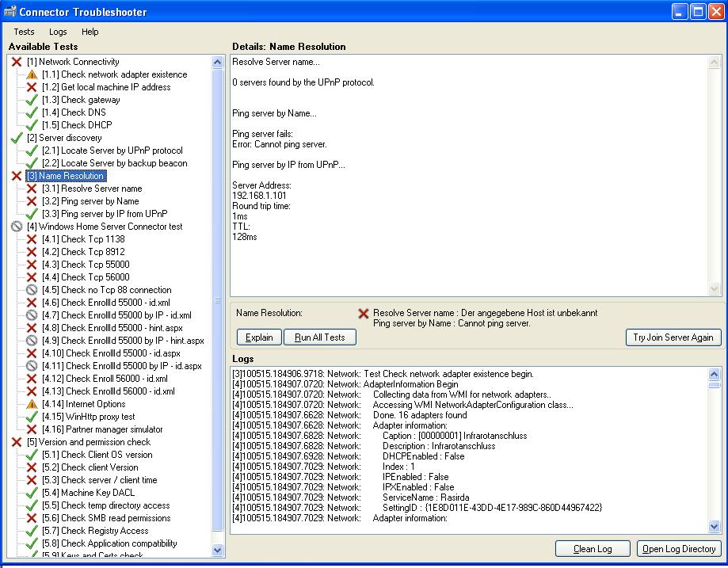Open the Logs menu
Screen dimensions: 728x568
click(58, 32)
